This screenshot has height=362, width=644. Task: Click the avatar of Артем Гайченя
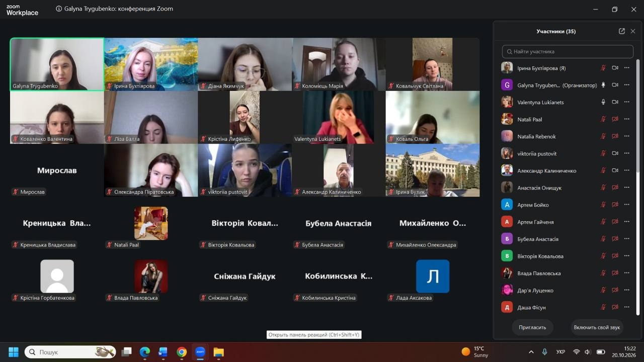click(507, 222)
